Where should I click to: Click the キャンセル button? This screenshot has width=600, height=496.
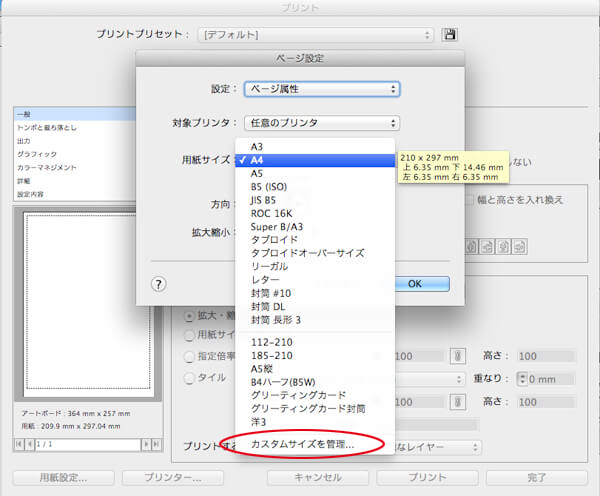pyautogui.click(x=318, y=478)
